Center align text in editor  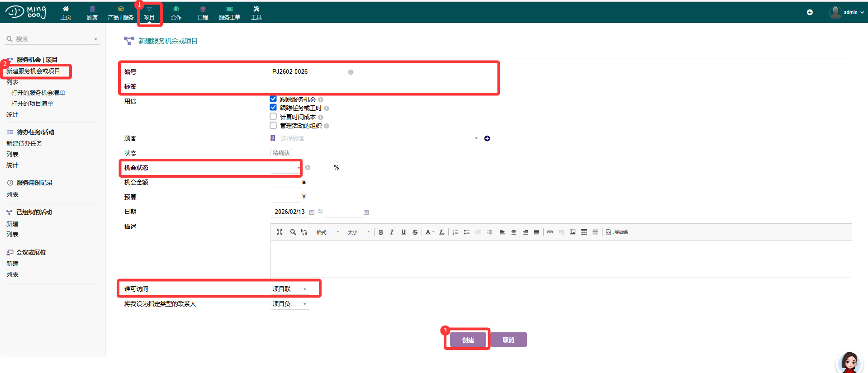pos(514,232)
